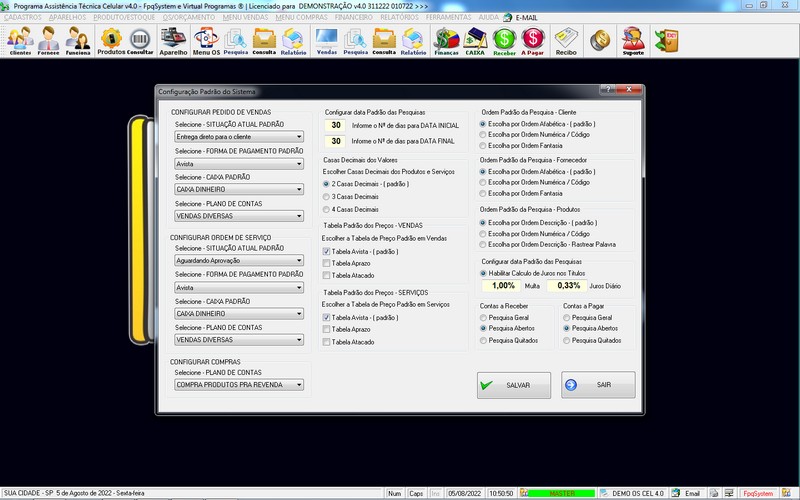This screenshot has width=800, height=500.
Task: Open the Funciona employees icon
Action: pos(78,40)
